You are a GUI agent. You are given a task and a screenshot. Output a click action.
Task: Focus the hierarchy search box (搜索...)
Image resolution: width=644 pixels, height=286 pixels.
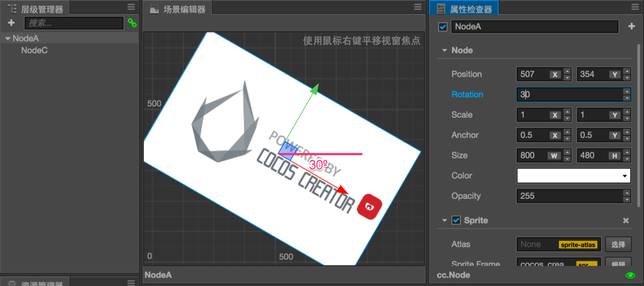pyautogui.click(x=74, y=23)
